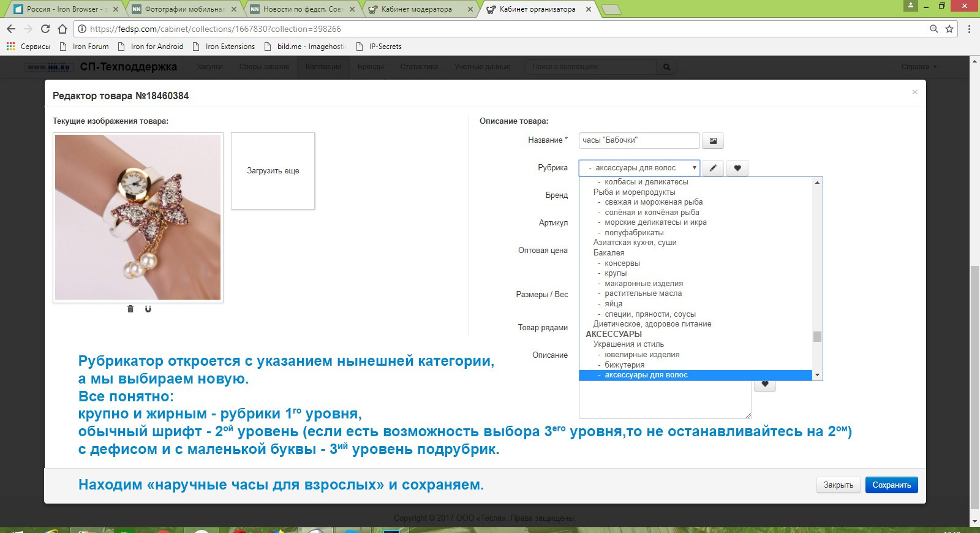Click the Закрыть button
This screenshot has width=980, height=533.
[x=839, y=485]
